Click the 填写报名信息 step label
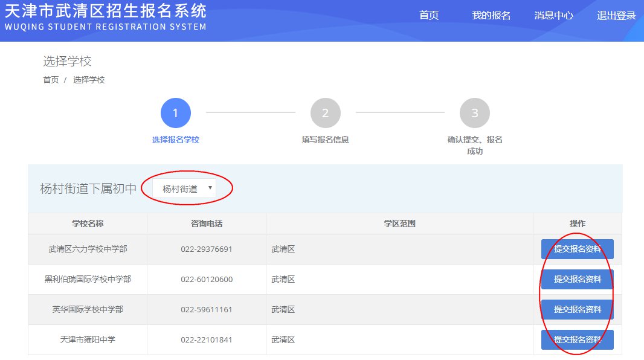 (325, 140)
